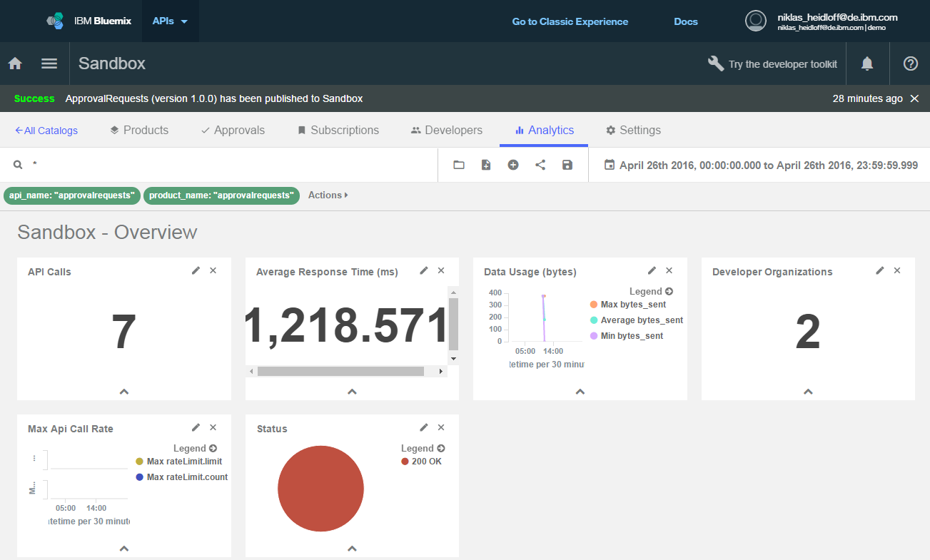Toggle the Data Usage legend

[x=651, y=291]
